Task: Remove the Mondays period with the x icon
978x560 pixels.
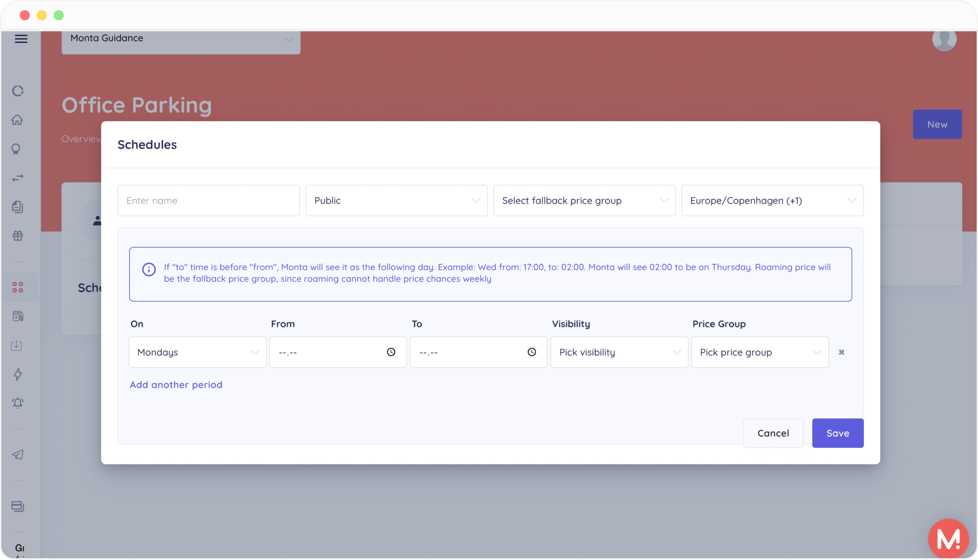Action: pyautogui.click(x=841, y=352)
